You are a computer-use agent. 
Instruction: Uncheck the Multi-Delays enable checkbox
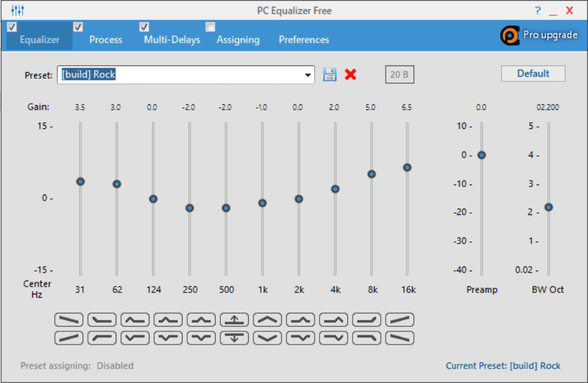pyautogui.click(x=144, y=27)
